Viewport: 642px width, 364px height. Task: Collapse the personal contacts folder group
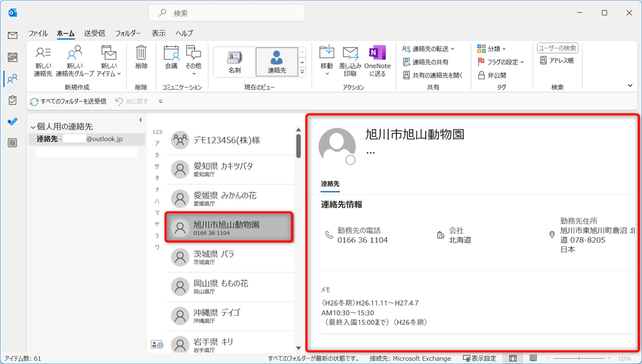33,127
